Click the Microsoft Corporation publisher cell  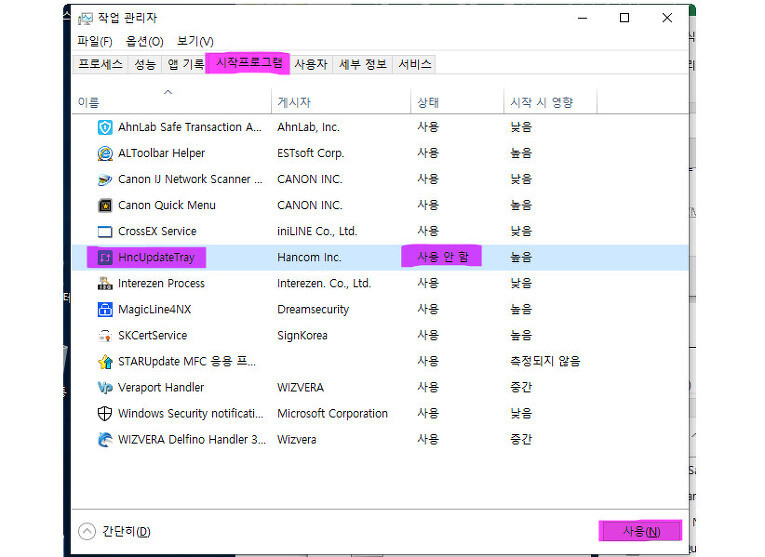click(332, 414)
